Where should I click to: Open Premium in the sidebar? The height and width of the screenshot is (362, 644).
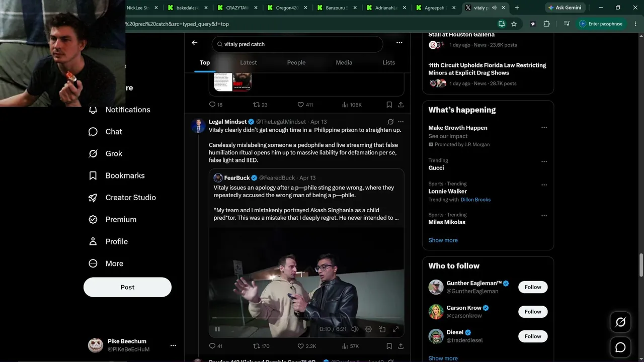(112, 220)
